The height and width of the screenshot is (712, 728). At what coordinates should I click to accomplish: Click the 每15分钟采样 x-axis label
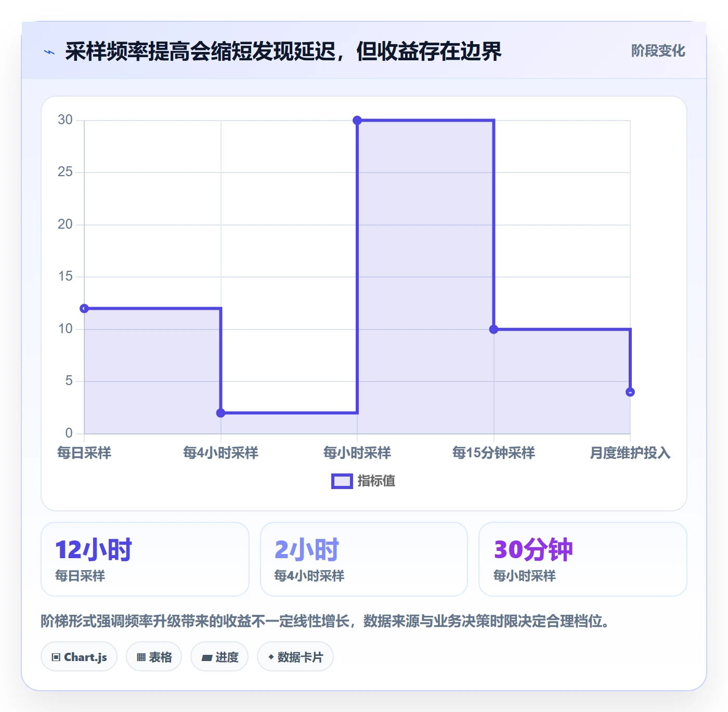pyautogui.click(x=494, y=453)
